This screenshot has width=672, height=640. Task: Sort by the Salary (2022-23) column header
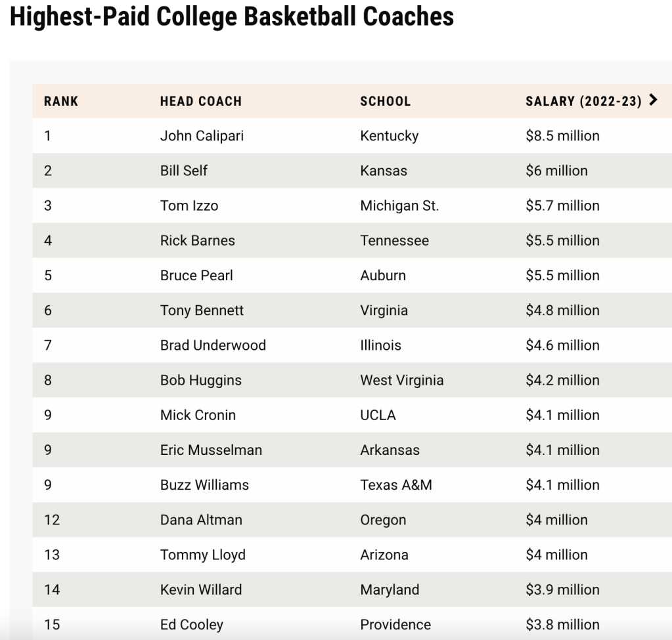pos(583,101)
